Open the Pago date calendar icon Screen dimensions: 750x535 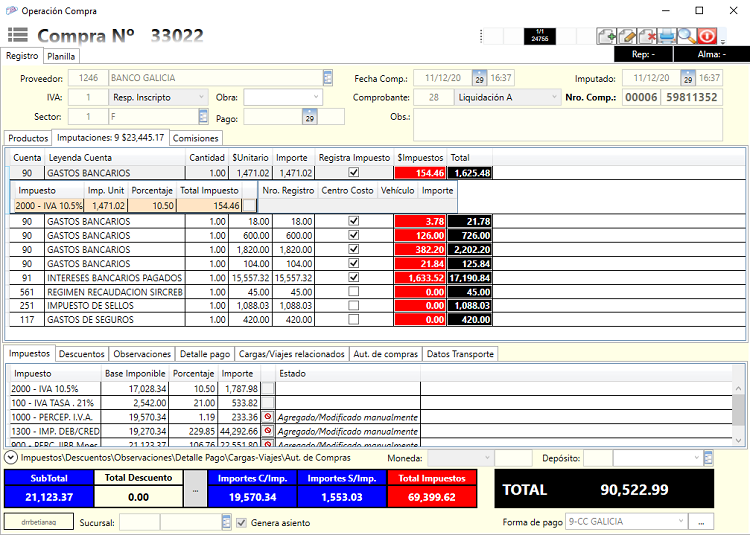pos(309,117)
